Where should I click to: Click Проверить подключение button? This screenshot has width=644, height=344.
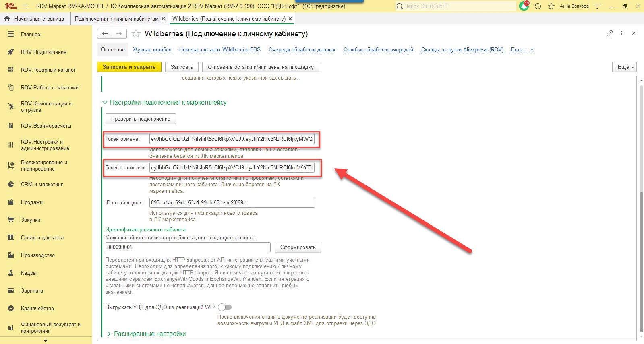pyautogui.click(x=141, y=119)
